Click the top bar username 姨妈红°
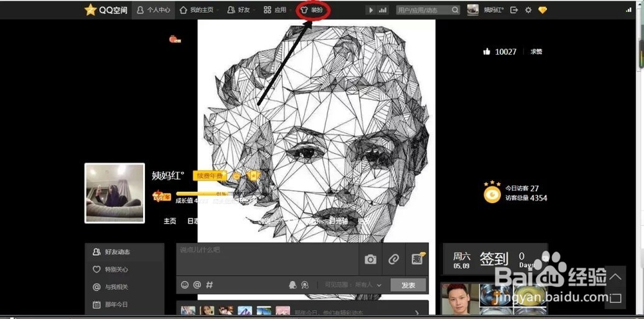Viewport: 644px width, 319px height. 494,10
